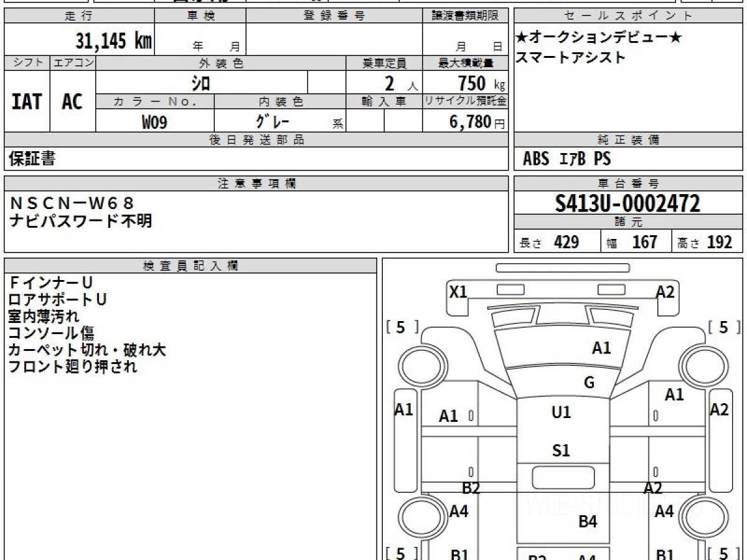Select the height value 192

[x=720, y=242]
